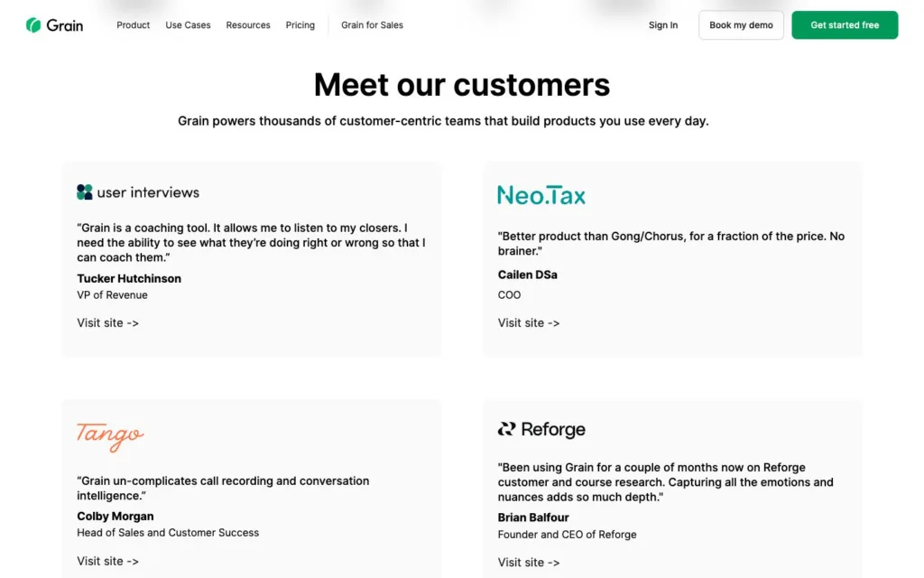924x578 pixels.
Task: Click the Neo.Tax logo
Action: coord(541,195)
